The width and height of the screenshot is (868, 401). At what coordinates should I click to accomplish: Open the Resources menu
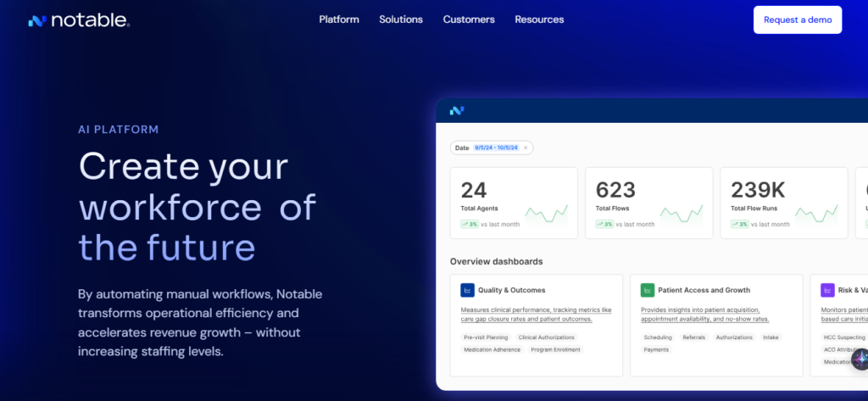tap(539, 19)
